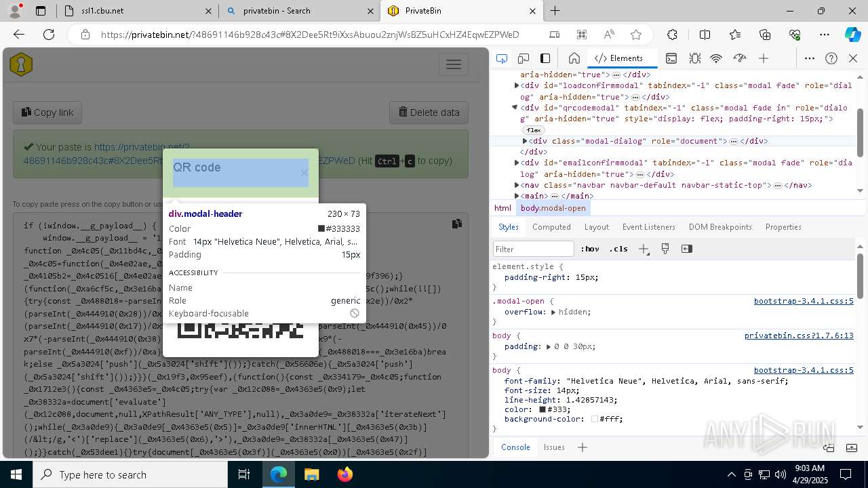Toggle the DevTools activity bar sidebar icon
The width and height of the screenshot is (868, 488).
545,58
